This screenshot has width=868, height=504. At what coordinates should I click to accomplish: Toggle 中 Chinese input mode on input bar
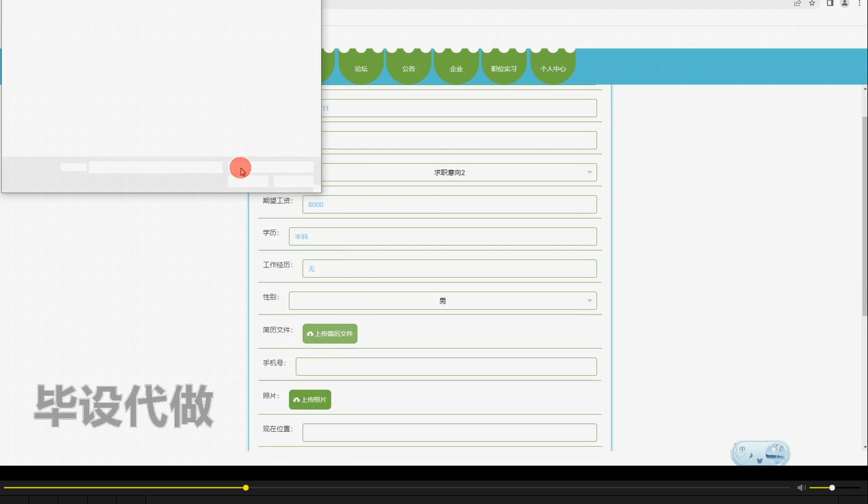click(743, 449)
